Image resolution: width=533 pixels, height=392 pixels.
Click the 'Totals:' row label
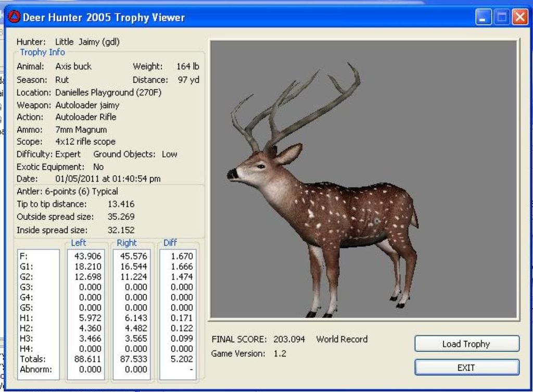33,359
